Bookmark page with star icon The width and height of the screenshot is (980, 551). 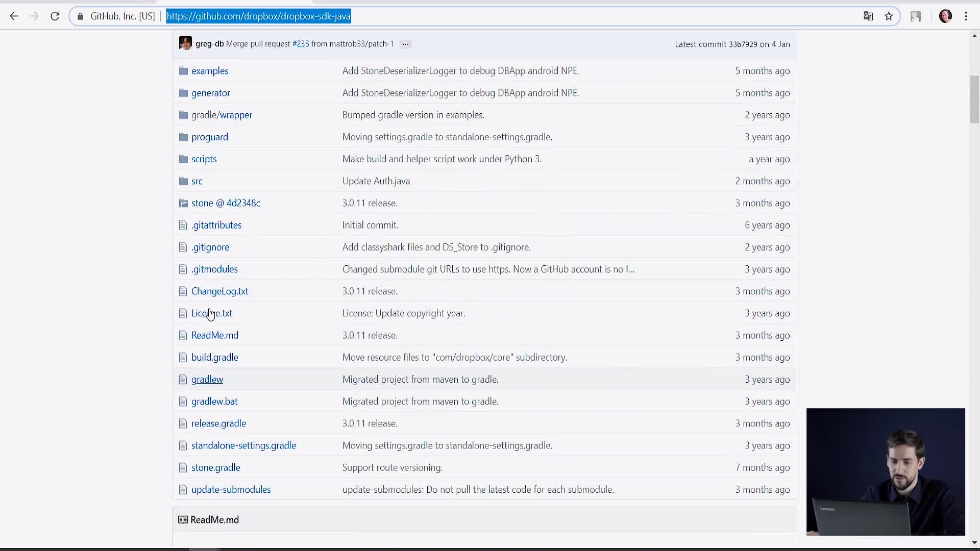coord(889,16)
